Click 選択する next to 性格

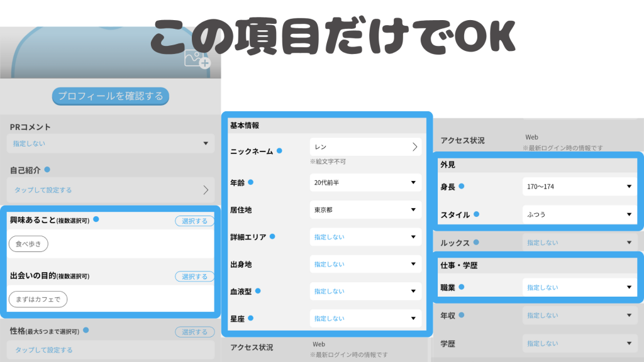coord(194,332)
